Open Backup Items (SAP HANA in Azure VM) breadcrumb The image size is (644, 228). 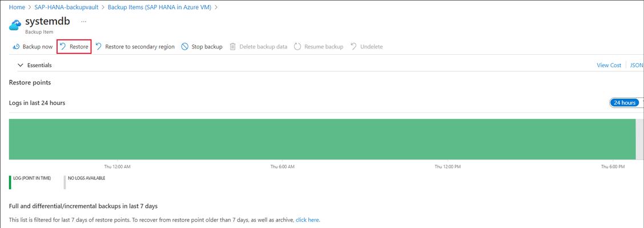tap(159, 7)
